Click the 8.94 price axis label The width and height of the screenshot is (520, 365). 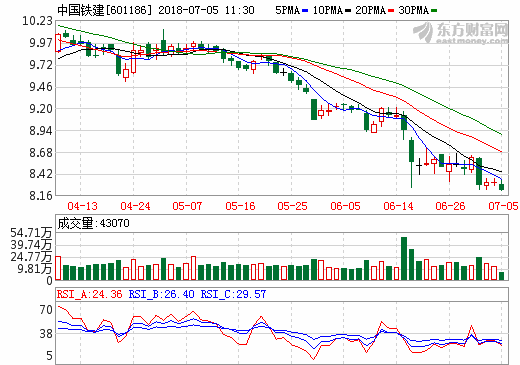pyautogui.click(x=41, y=131)
